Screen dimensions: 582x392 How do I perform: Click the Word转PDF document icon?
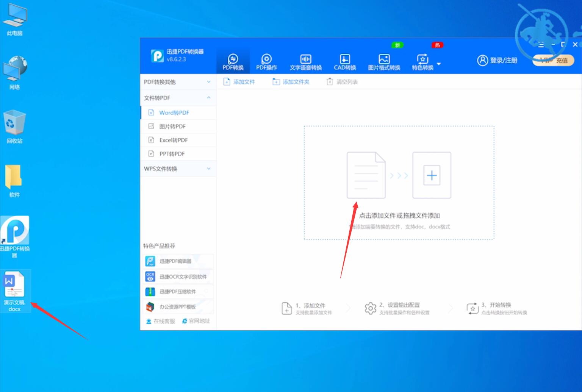151,112
